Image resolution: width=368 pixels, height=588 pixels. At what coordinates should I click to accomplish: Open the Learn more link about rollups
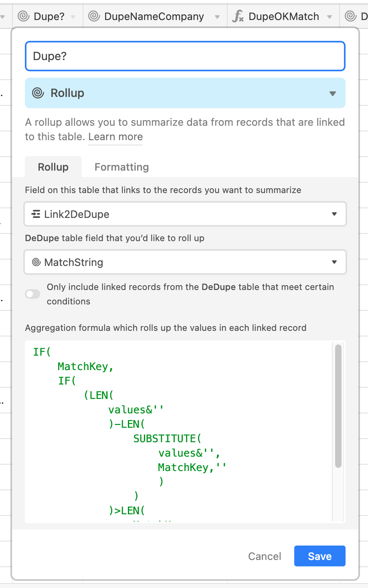(115, 137)
